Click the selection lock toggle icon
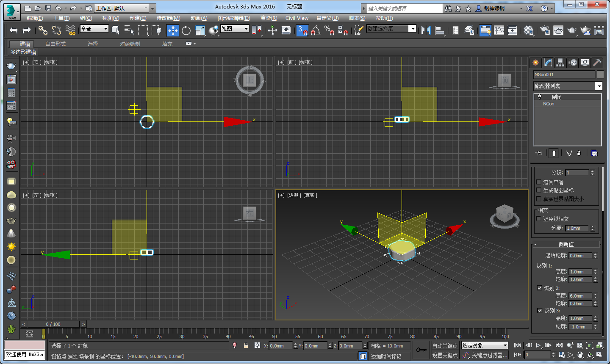 click(x=246, y=345)
